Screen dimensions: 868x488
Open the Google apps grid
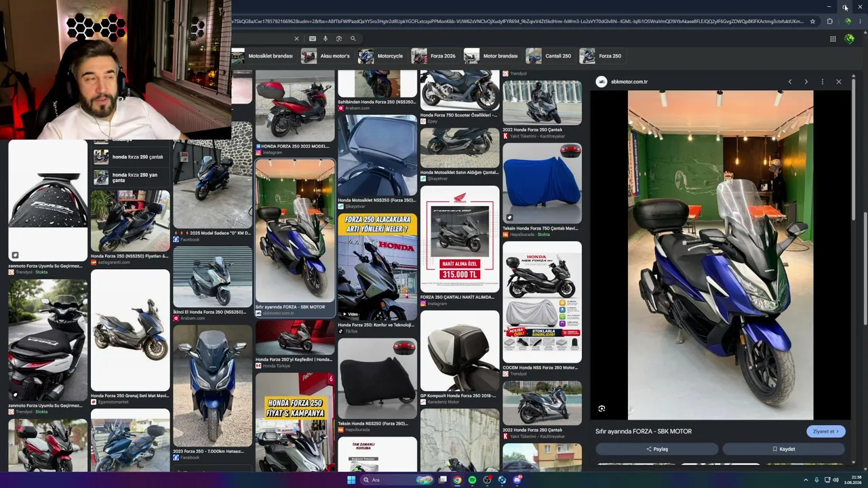click(833, 39)
